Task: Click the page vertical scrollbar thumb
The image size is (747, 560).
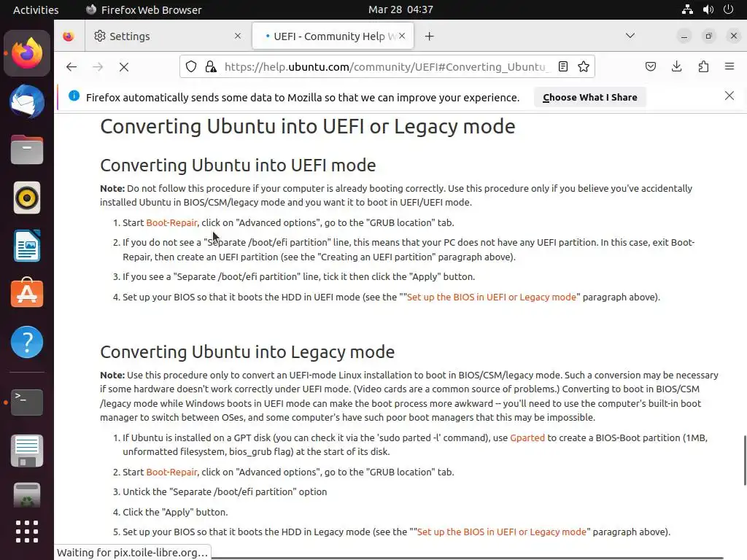Action: (745, 460)
